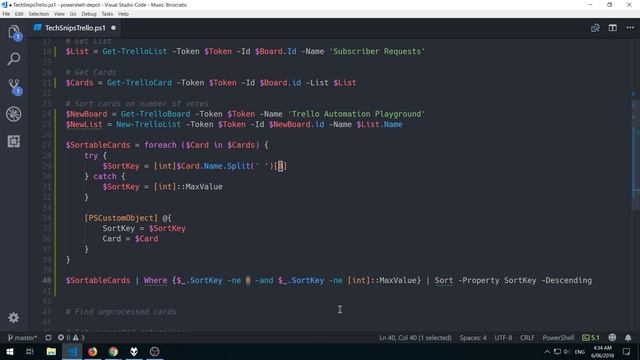640x360 pixels.
Task: Open the Source Control view
Action: tap(15, 87)
